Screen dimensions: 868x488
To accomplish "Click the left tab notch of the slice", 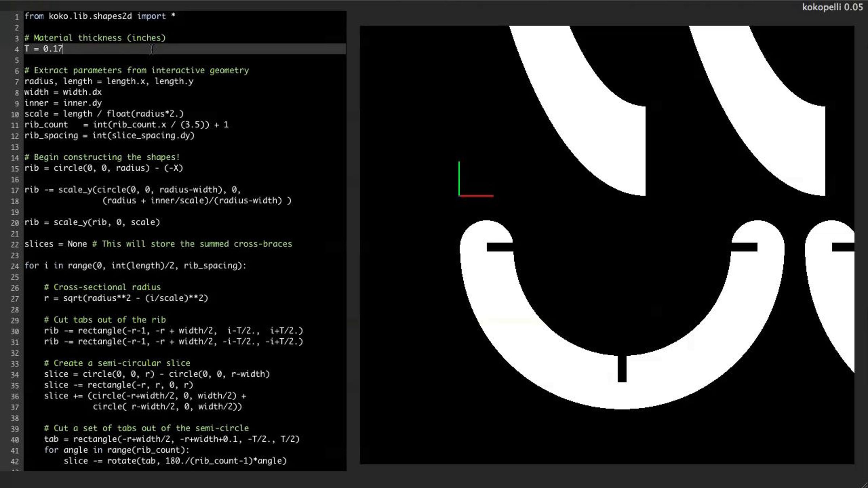I will (x=500, y=247).
